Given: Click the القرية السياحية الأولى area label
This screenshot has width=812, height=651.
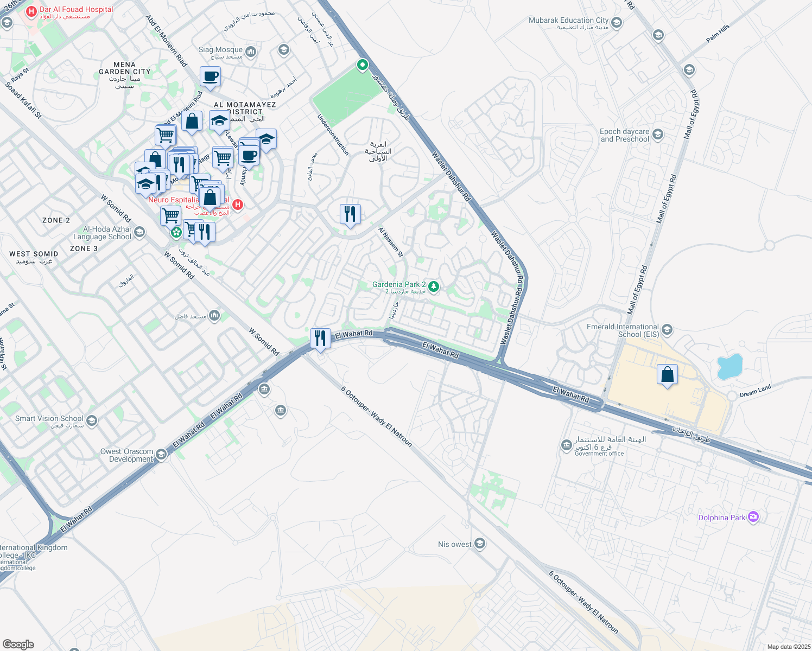Looking at the screenshot, I should coord(378,151).
